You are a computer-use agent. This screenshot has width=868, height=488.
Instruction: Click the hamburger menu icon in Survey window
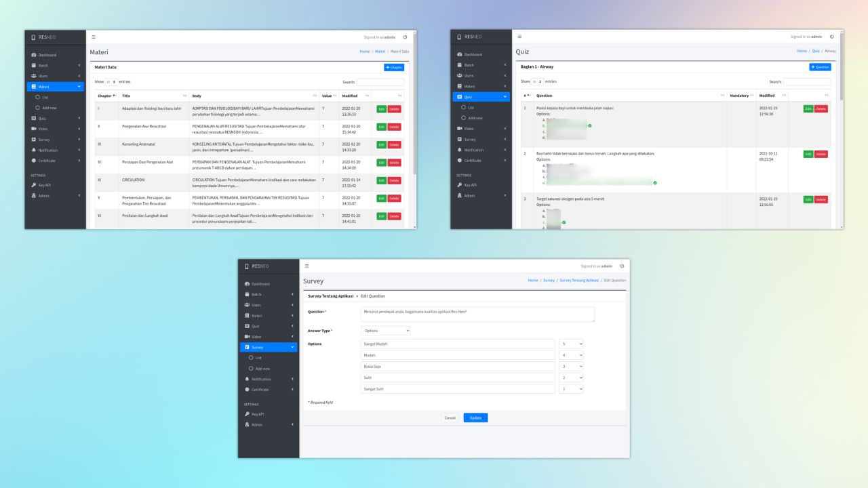pos(307,266)
